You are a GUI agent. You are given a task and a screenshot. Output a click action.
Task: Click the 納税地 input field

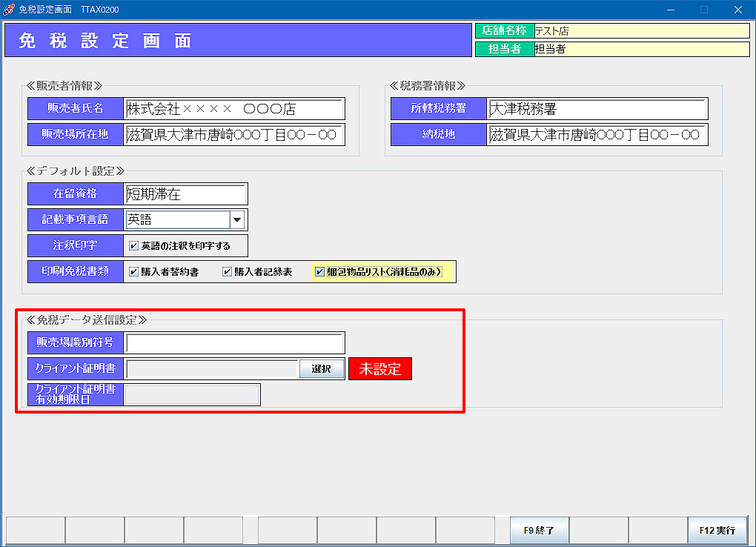coord(597,135)
